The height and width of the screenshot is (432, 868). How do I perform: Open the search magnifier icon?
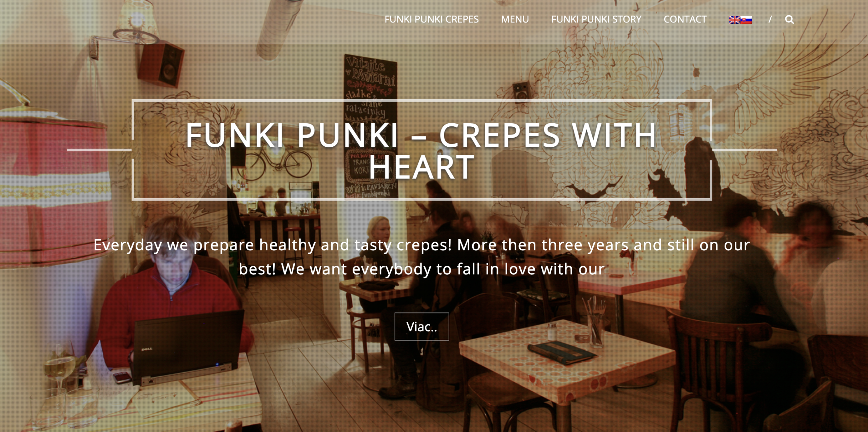(x=789, y=20)
